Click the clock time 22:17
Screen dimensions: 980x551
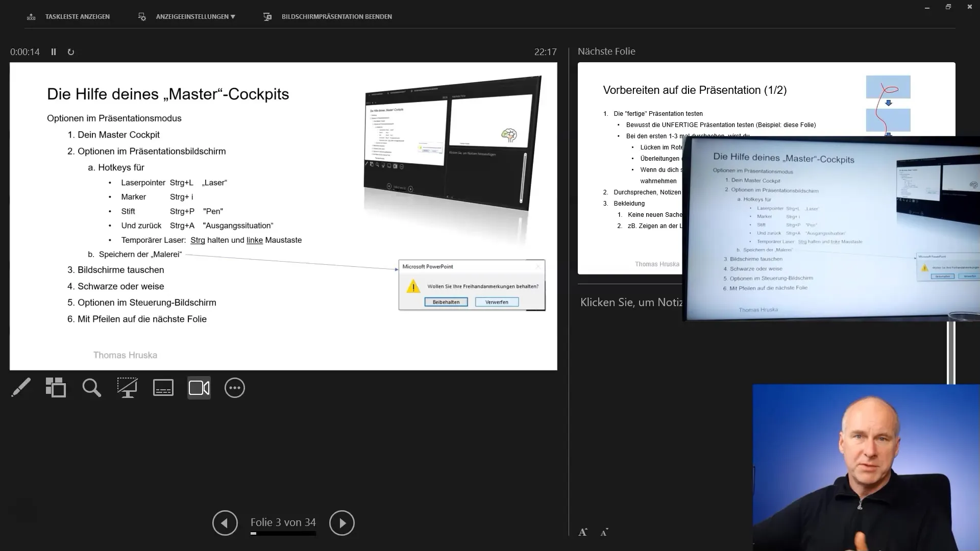coord(545,52)
